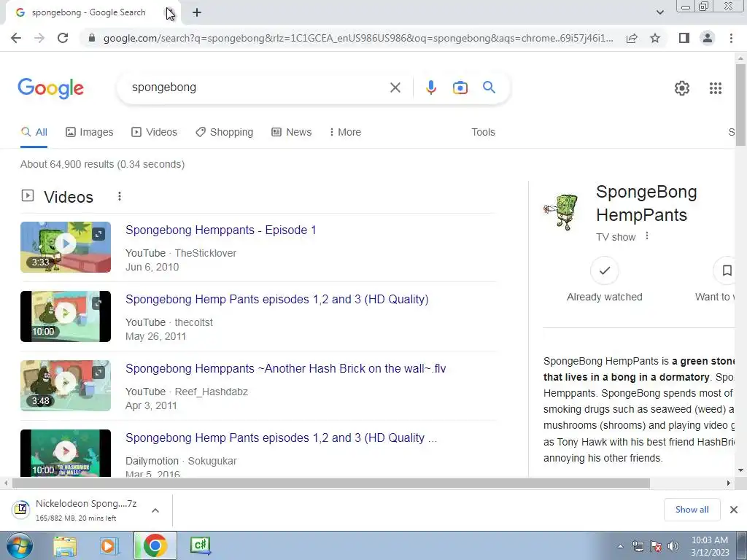Click the SpongeBong HempPants show image

coord(561,212)
